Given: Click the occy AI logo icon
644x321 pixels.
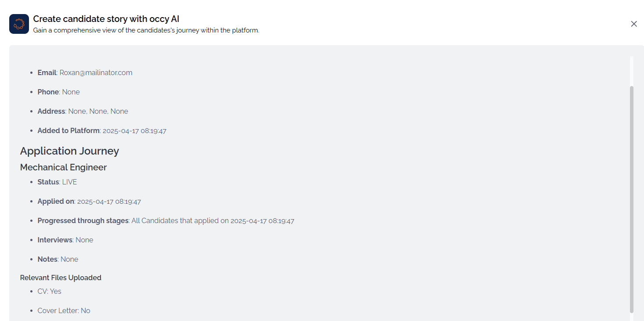Looking at the screenshot, I should tap(19, 24).
